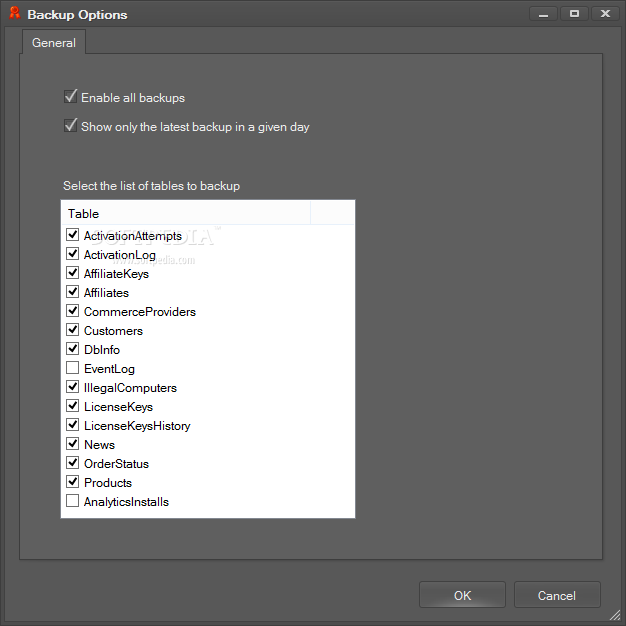Image resolution: width=626 pixels, height=626 pixels.
Task: Select the LicenseKeysHistory row label
Action: 137,426
